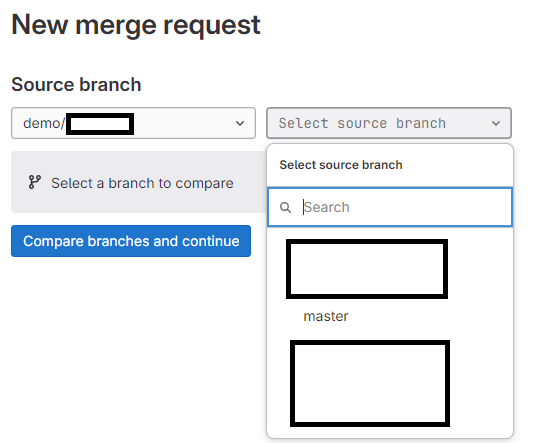Select the redacted branch above master
This screenshot has height=443, width=540.
[x=367, y=269]
